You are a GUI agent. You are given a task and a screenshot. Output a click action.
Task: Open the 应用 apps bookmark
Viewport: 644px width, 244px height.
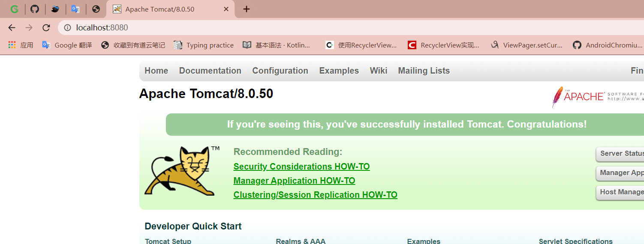pyautogui.click(x=21, y=45)
